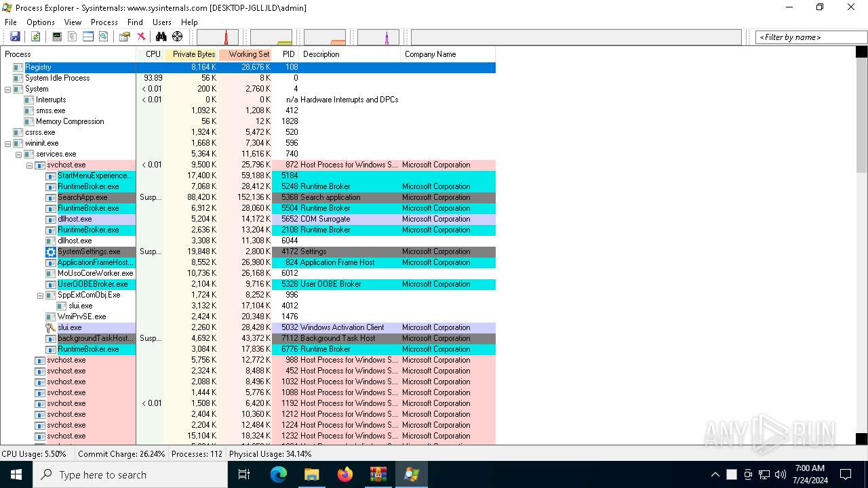Select the WmiPrvSE.exe process
The width and height of the screenshot is (868, 488).
(x=248, y=317)
